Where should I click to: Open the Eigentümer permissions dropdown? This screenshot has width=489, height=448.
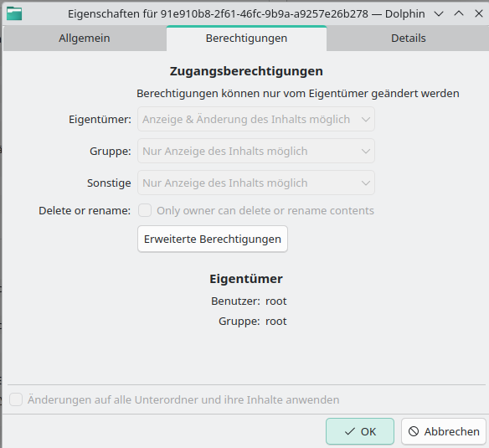pos(256,119)
